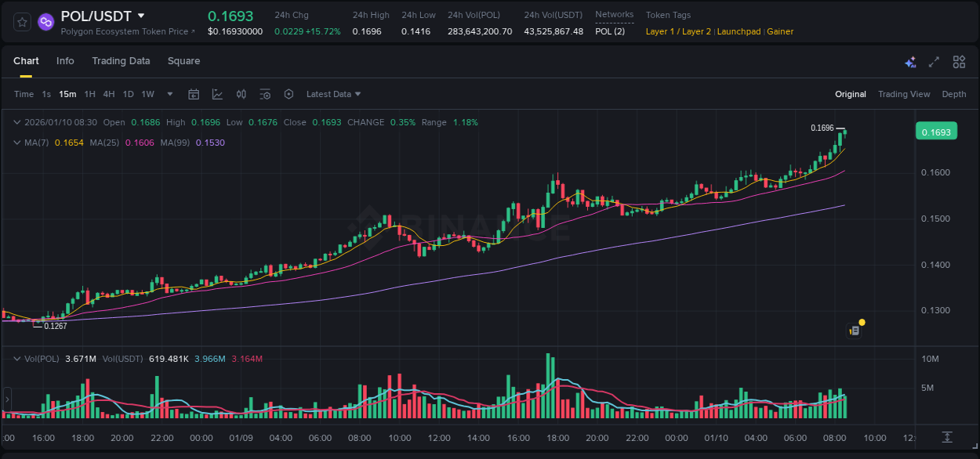The width and height of the screenshot is (980, 459).
Task: Select the Trading View chart mode
Action: pyautogui.click(x=904, y=93)
